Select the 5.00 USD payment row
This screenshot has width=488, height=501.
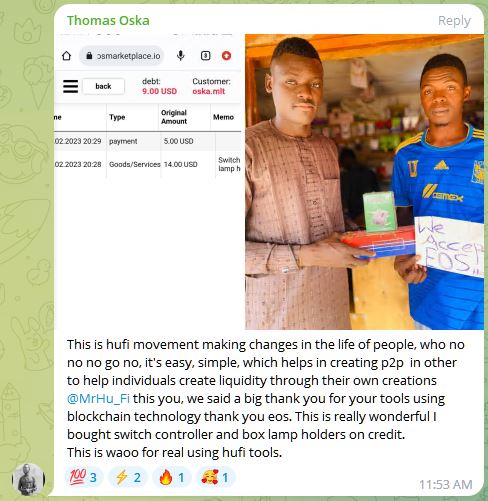click(147, 141)
